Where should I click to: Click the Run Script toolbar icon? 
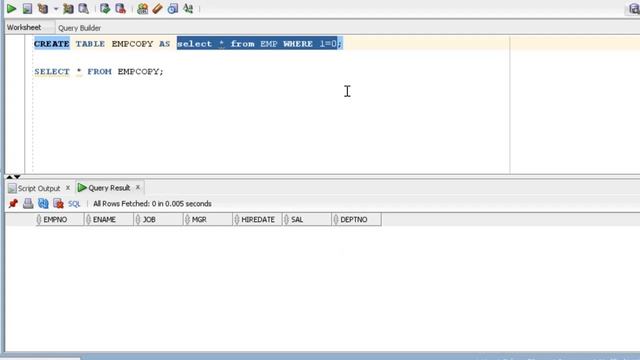[27, 9]
